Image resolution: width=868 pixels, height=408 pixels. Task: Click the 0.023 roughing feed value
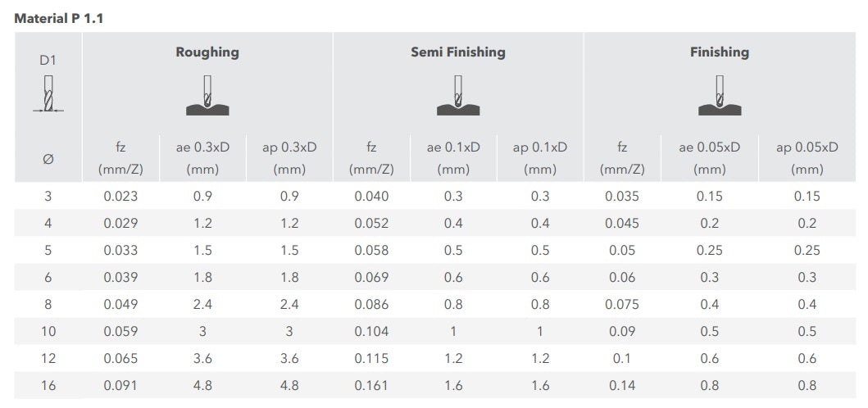[120, 197]
